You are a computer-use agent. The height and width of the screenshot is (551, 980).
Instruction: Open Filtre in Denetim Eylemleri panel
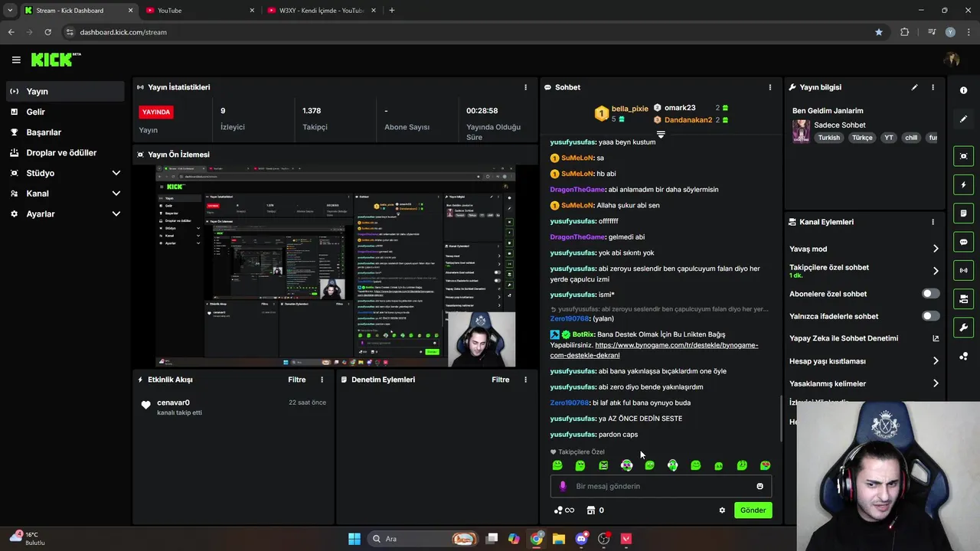pos(501,380)
